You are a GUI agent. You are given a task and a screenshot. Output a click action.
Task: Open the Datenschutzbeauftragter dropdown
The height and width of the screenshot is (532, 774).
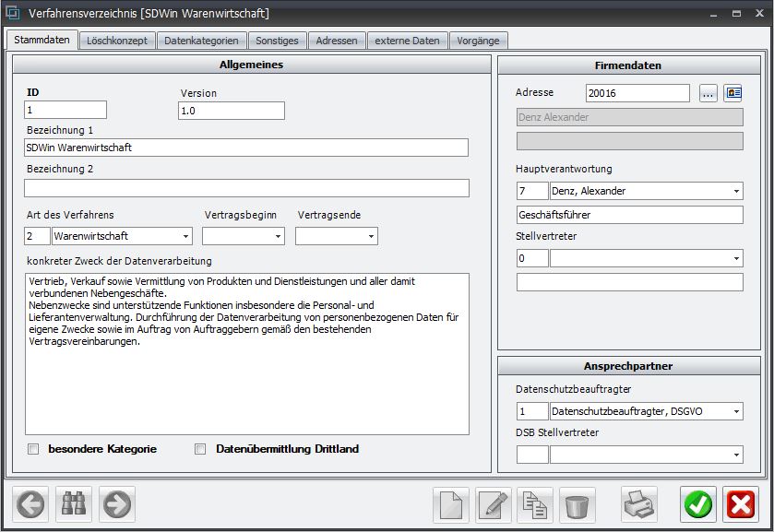736,411
